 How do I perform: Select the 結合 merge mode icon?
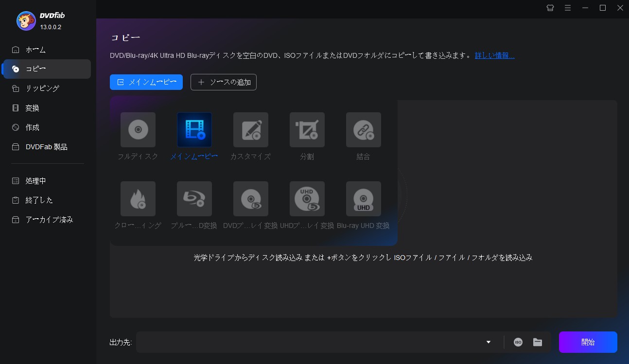pos(364,130)
